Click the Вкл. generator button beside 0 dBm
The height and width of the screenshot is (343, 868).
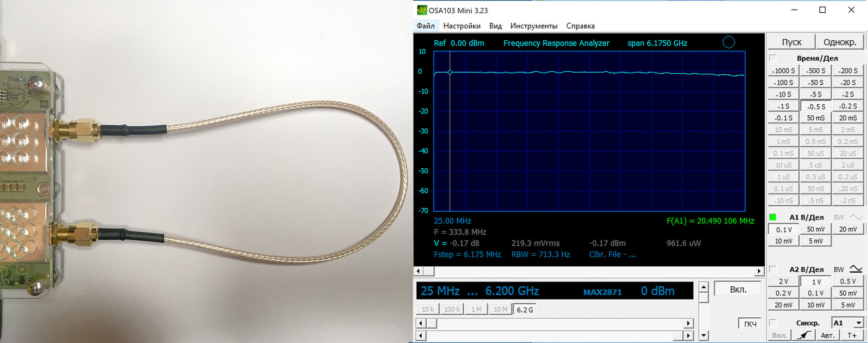pos(738,289)
